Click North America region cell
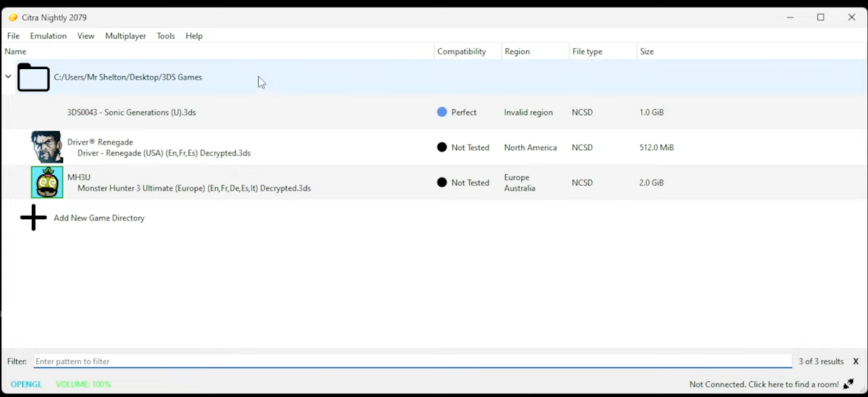The width and height of the screenshot is (868, 397). click(530, 148)
